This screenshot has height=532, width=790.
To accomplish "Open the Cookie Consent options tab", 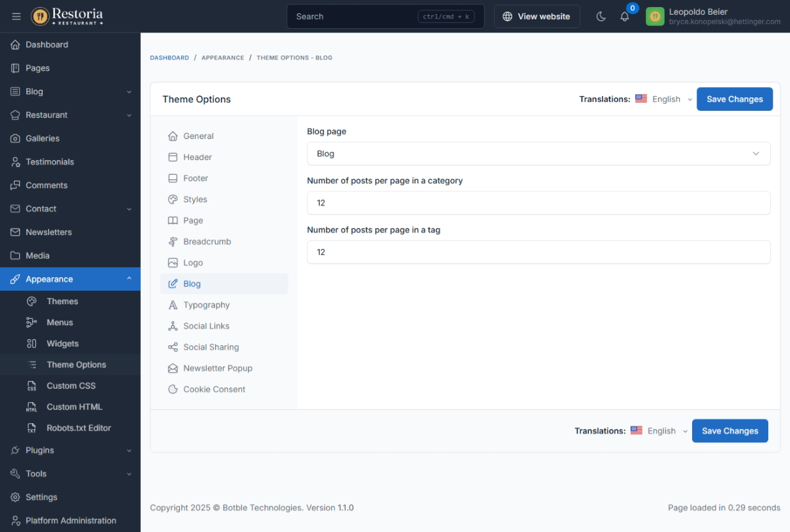I will click(214, 389).
